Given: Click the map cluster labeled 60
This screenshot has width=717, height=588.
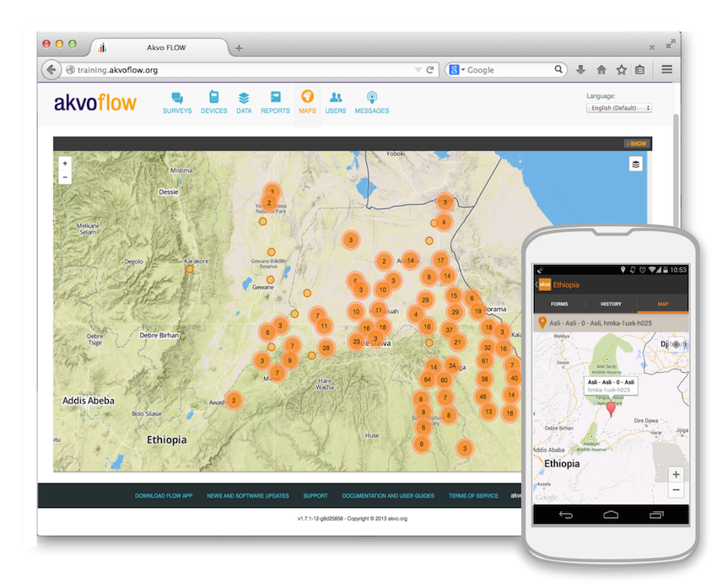Looking at the screenshot, I should click(444, 380).
